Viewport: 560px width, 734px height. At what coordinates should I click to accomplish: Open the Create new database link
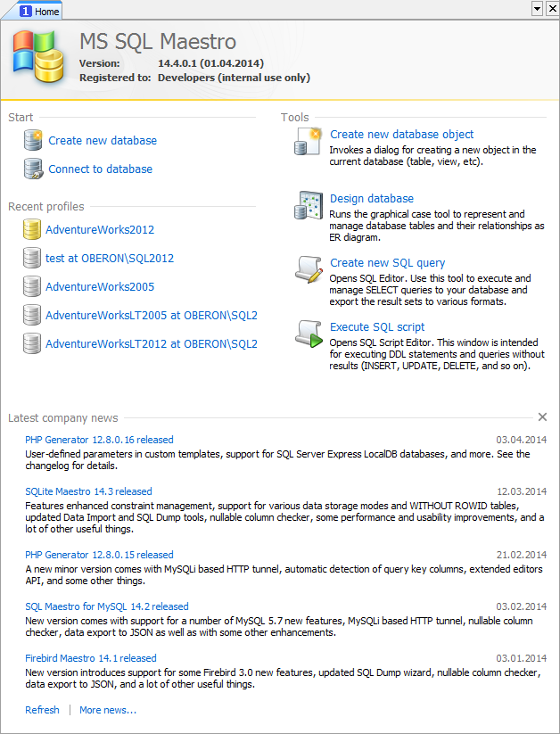click(103, 141)
